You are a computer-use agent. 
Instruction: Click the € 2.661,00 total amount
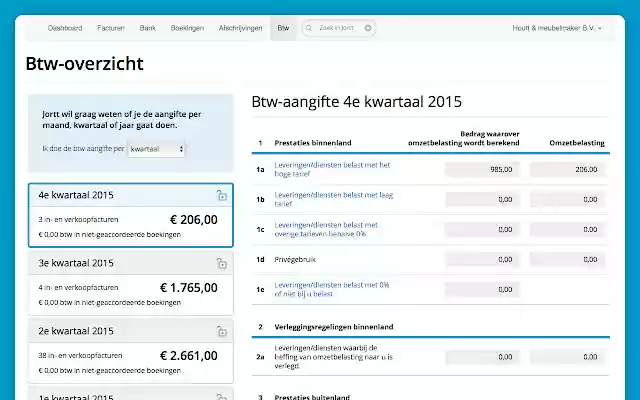(x=189, y=356)
